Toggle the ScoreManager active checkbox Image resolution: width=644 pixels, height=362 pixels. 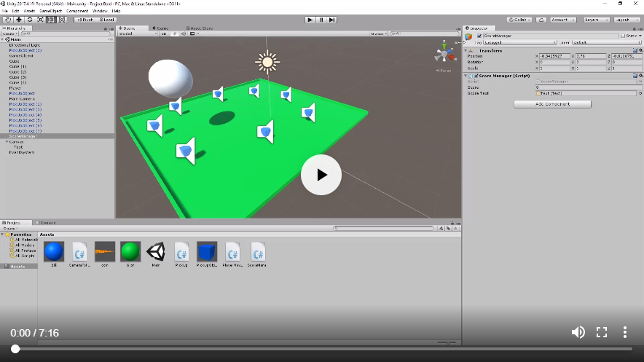pyautogui.click(x=479, y=36)
